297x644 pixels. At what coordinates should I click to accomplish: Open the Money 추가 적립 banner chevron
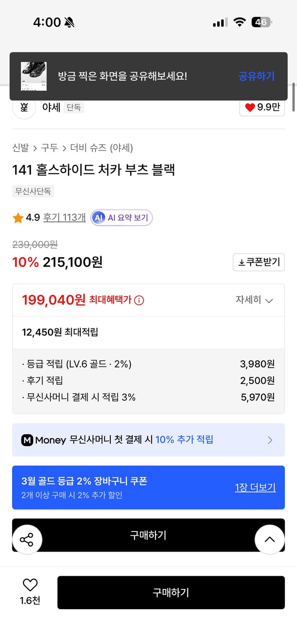pos(270,440)
